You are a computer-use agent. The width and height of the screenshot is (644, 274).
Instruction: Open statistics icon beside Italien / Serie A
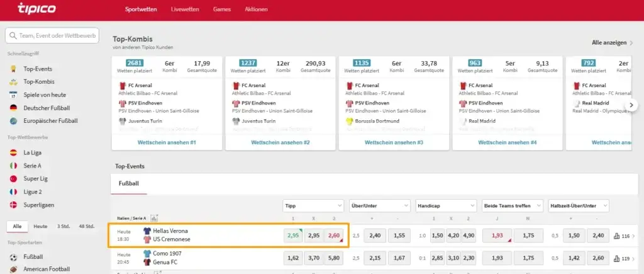pyautogui.click(x=154, y=218)
